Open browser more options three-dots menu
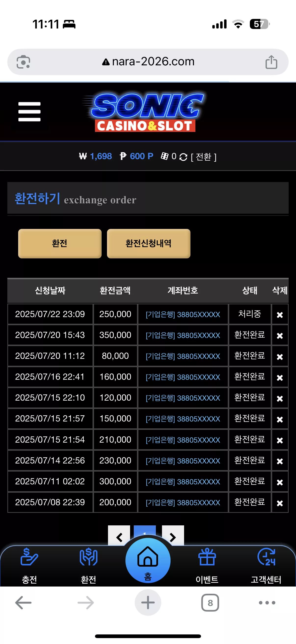 tap(267, 603)
